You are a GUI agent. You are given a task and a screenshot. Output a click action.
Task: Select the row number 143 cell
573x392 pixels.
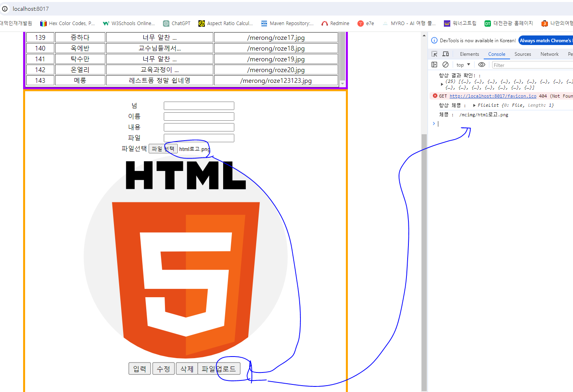[40, 80]
